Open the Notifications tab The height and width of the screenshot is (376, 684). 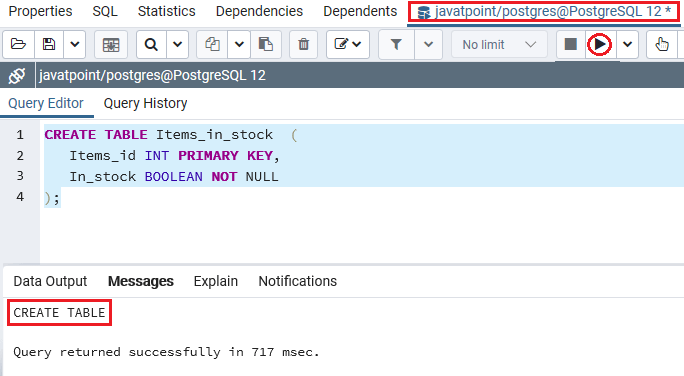tap(298, 281)
